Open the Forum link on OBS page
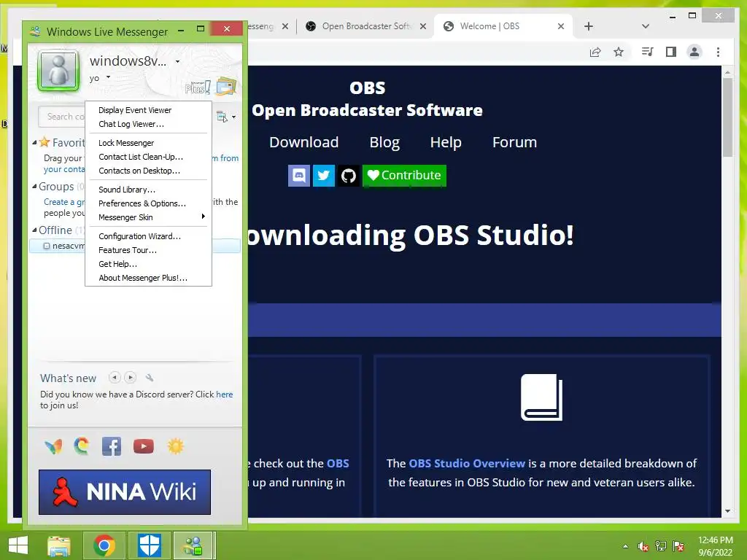This screenshot has height=560, width=747. (x=514, y=142)
